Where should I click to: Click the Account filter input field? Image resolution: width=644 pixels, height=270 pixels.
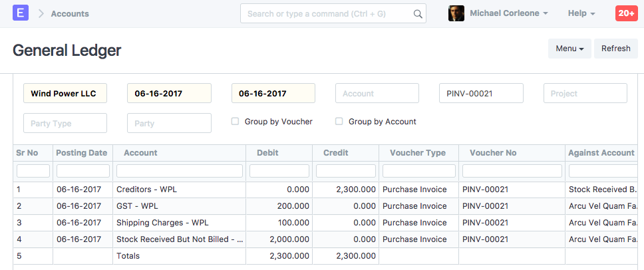click(377, 94)
